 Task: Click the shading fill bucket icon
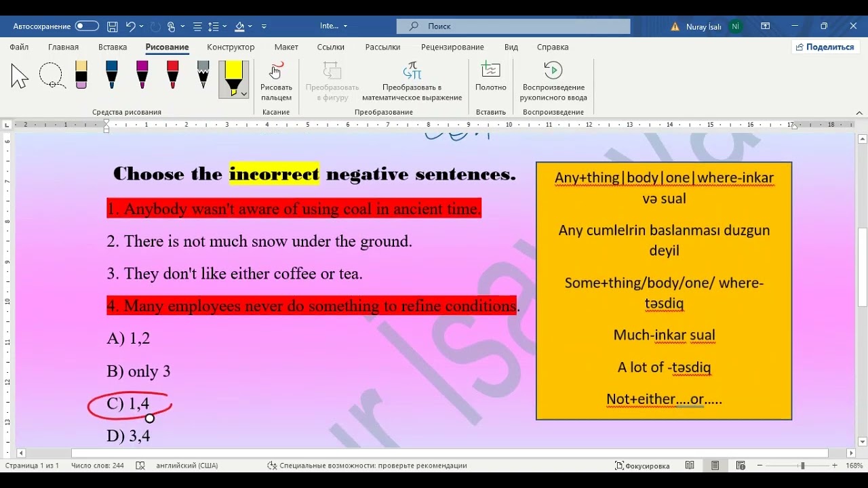pos(239,26)
